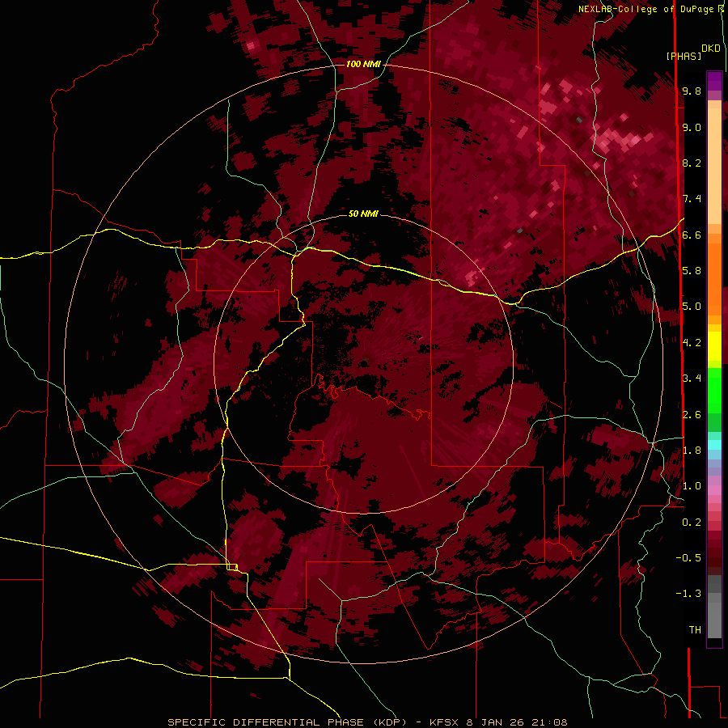Screen dimensions: 728x728
Task: Click the 4.2 value on the color scale
Action: (692, 343)
